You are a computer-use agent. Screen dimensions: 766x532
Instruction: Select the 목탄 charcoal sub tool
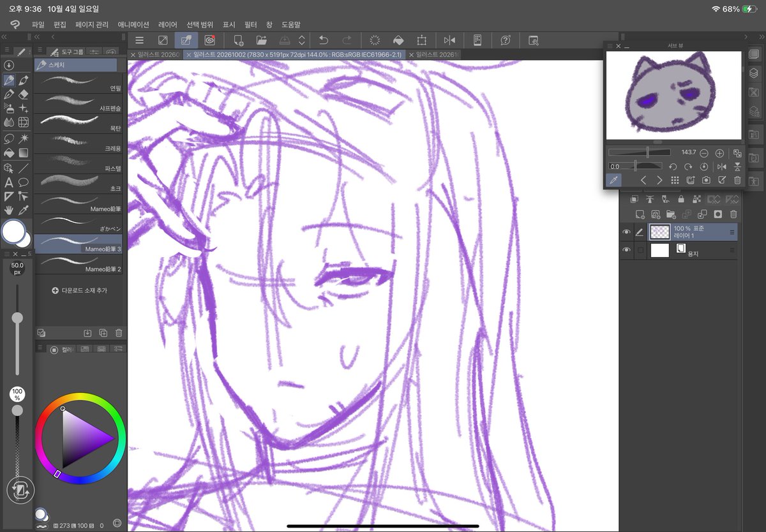tap(78, 122)
